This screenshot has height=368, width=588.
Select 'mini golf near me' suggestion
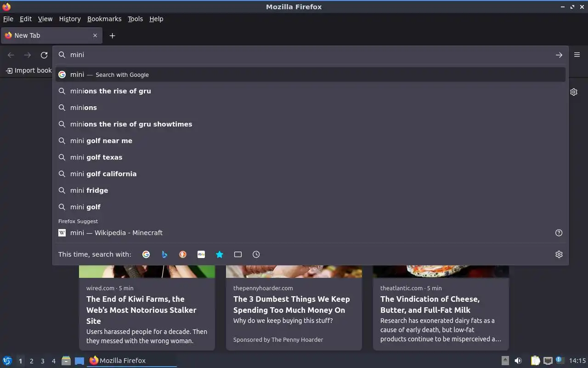point(311,141)
